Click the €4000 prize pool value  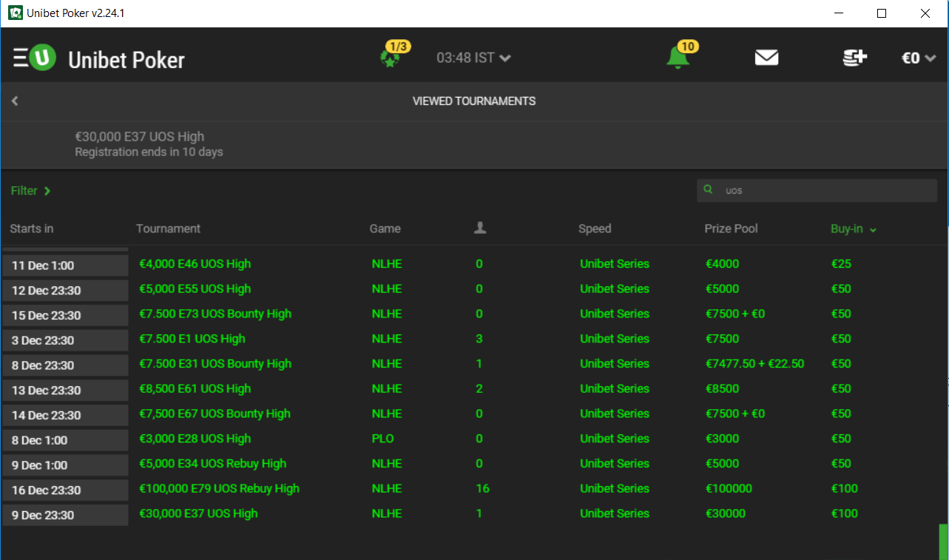[723, 263]
